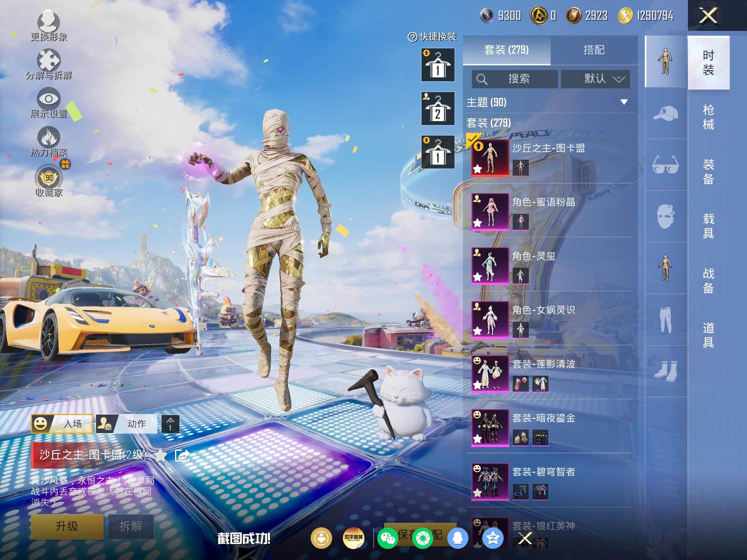Open the 道具 side tab

coord(708,335)
